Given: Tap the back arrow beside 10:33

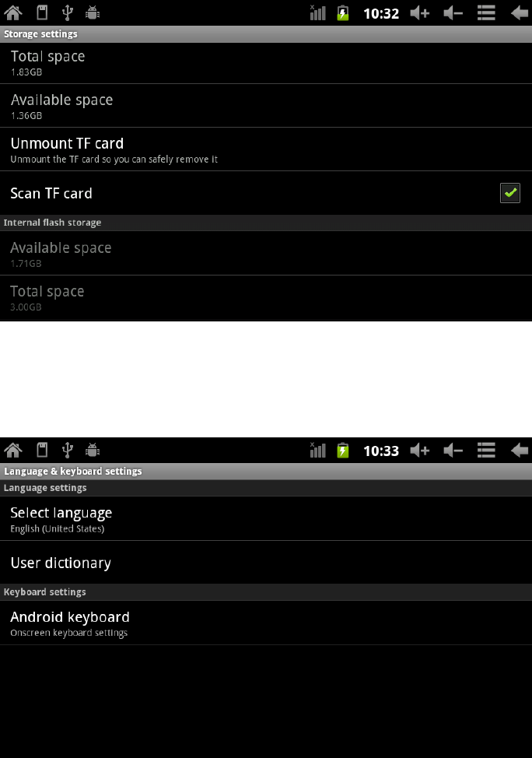Looking at the screenshot, I should coord(520,450).
